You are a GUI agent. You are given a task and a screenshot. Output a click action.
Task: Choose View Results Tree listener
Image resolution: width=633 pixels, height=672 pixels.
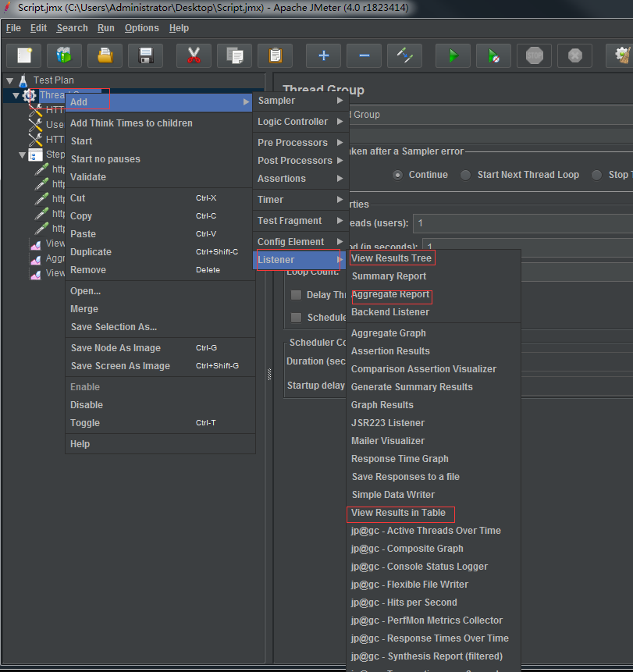[434, 258]
